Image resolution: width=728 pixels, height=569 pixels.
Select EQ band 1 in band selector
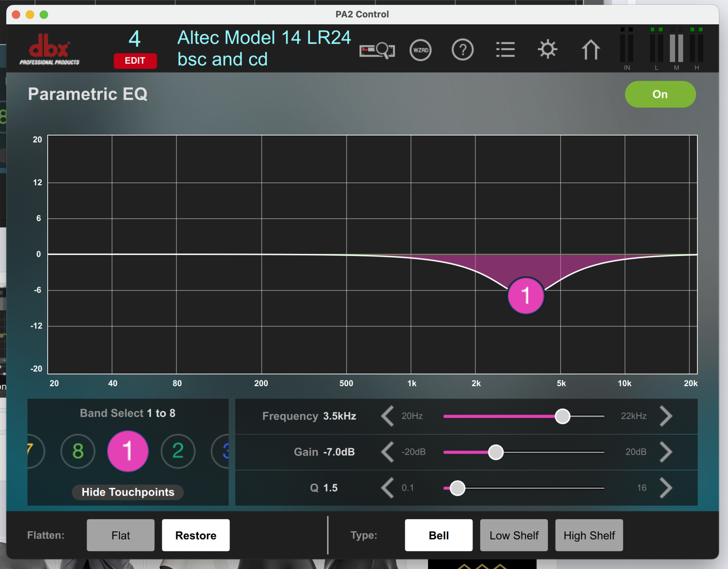[128, 451]
